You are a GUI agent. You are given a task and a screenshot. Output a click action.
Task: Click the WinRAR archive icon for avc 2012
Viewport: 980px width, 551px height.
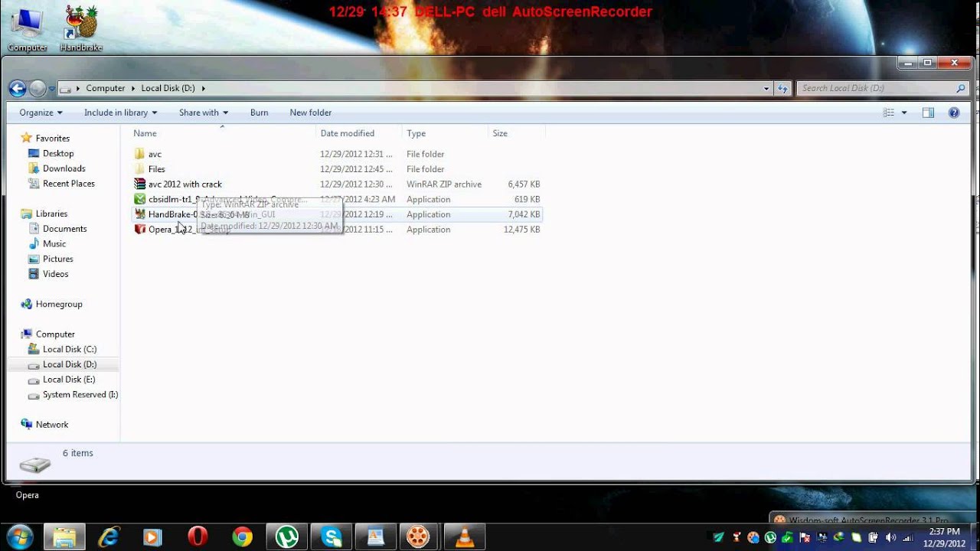click(139, 184)
